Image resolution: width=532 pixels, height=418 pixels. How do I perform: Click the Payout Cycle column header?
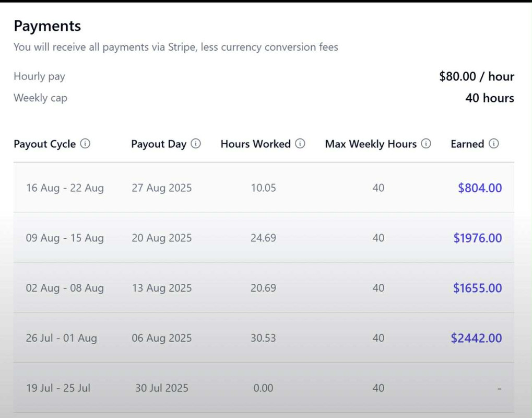coord(45,144)
